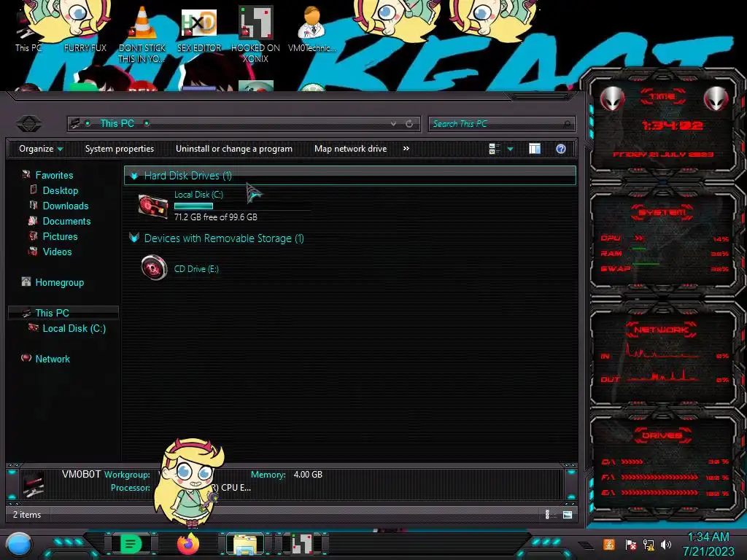Viewport: 747px width, 560px height.
Task: Click orange tray application icon
Action: [x=608, y=544]
